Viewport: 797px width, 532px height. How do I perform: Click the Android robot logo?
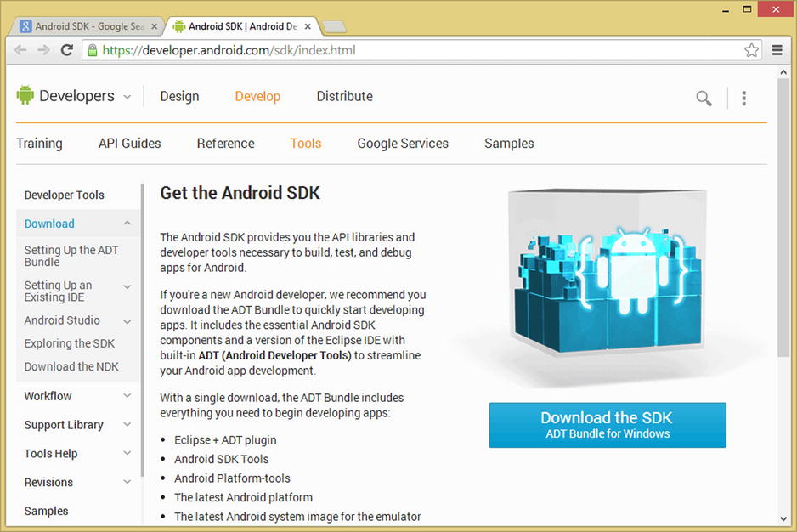click(25, 95)
